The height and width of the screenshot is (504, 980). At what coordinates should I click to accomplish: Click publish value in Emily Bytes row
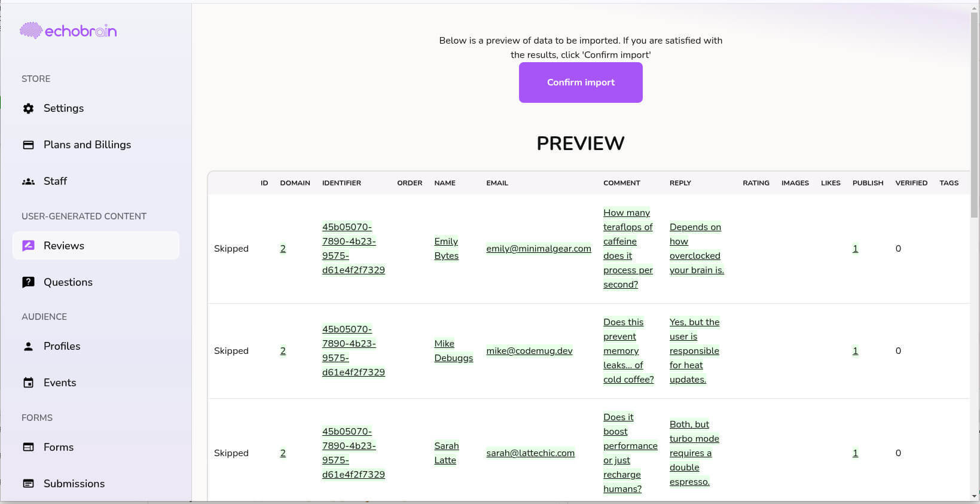click(855, 249)
